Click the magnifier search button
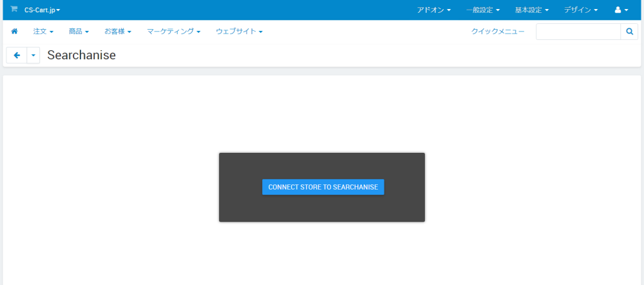This screenshot has width=644, height=285. 629,31
